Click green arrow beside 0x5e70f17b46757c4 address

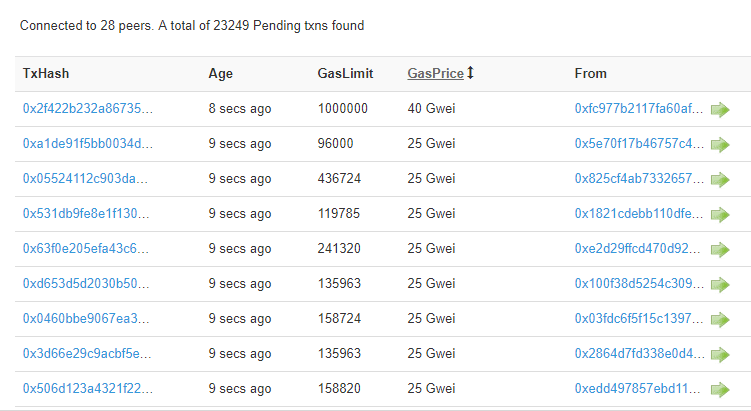point(720,145)
